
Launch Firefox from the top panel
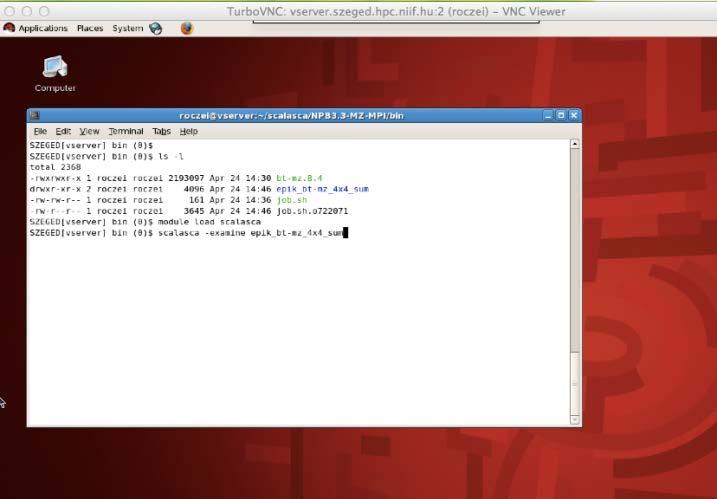tap(187, 28)
